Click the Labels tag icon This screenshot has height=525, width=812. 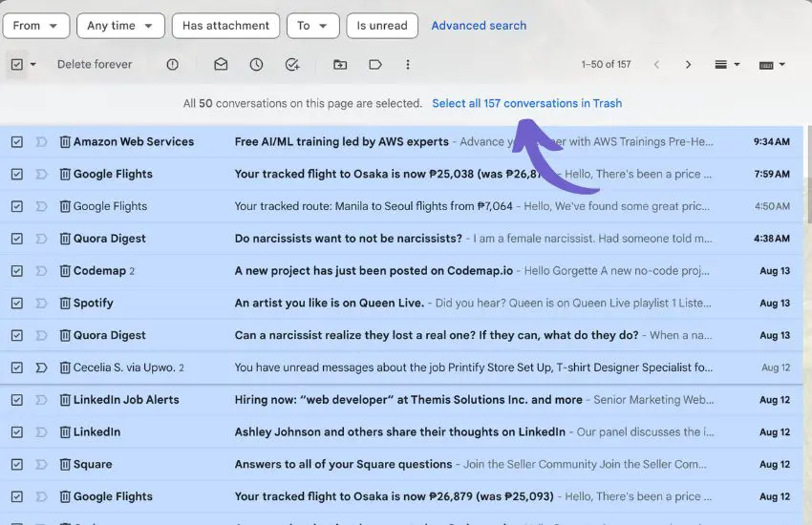click(x=375, y=64)
